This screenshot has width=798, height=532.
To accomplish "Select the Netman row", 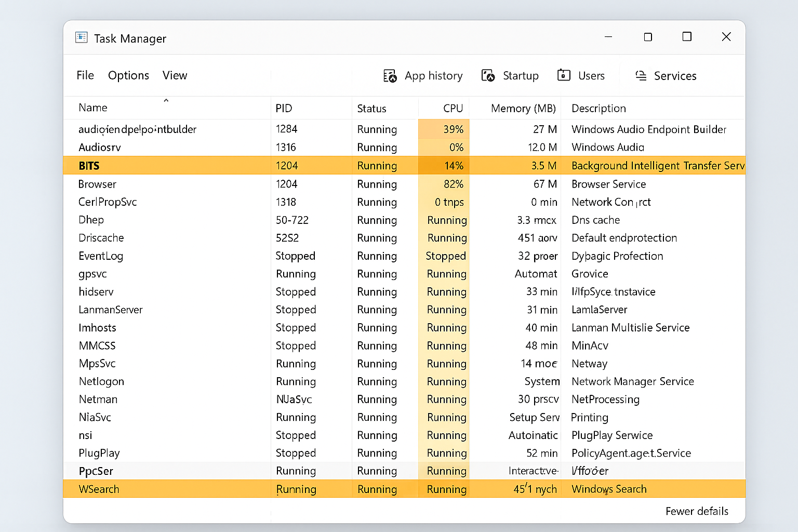I will [x=404, y=400].
